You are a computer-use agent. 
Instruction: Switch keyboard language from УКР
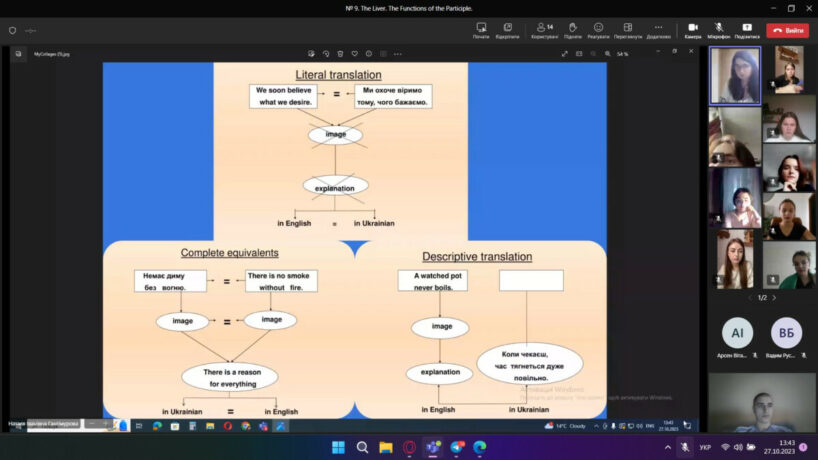click(704, 447)
